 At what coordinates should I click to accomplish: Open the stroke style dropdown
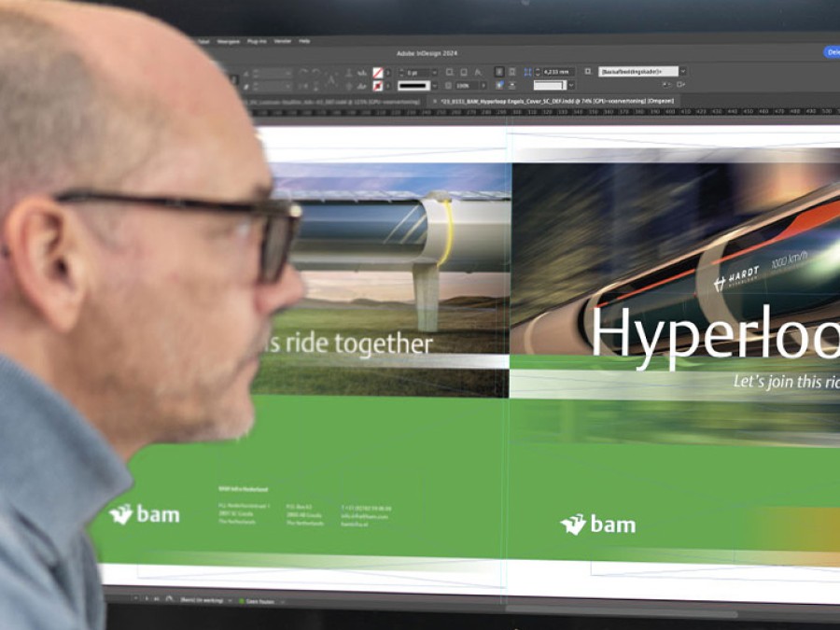tap(434, 86)
